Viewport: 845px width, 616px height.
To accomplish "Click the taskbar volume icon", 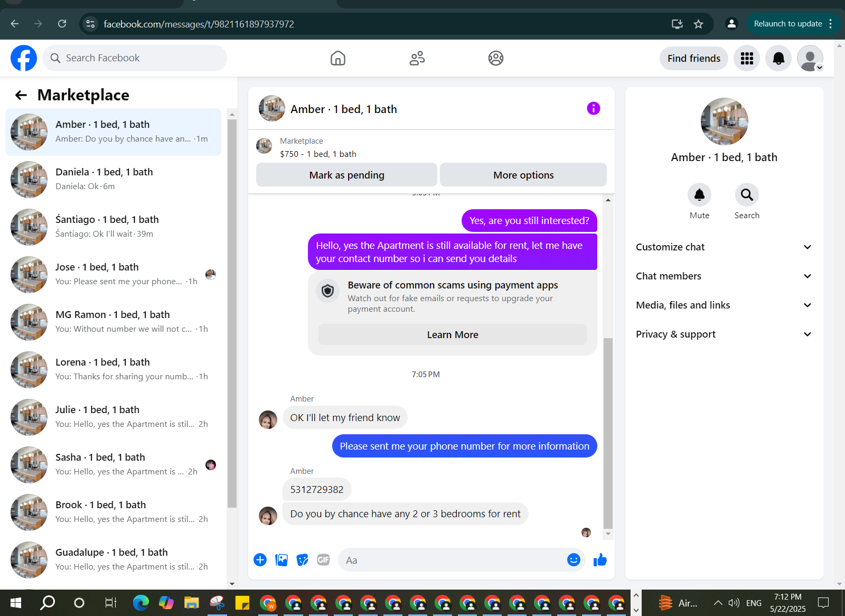I will [x=734, y=603].
